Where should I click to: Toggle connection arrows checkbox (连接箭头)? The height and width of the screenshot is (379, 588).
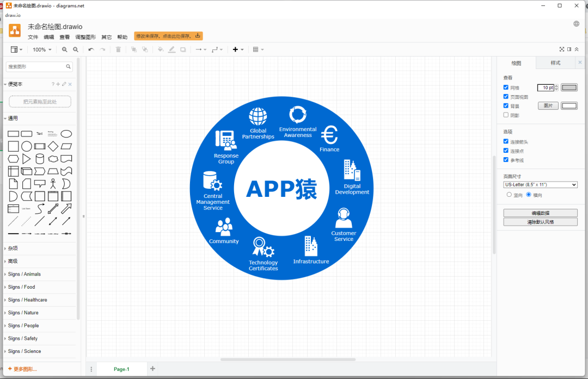(506, 141)
